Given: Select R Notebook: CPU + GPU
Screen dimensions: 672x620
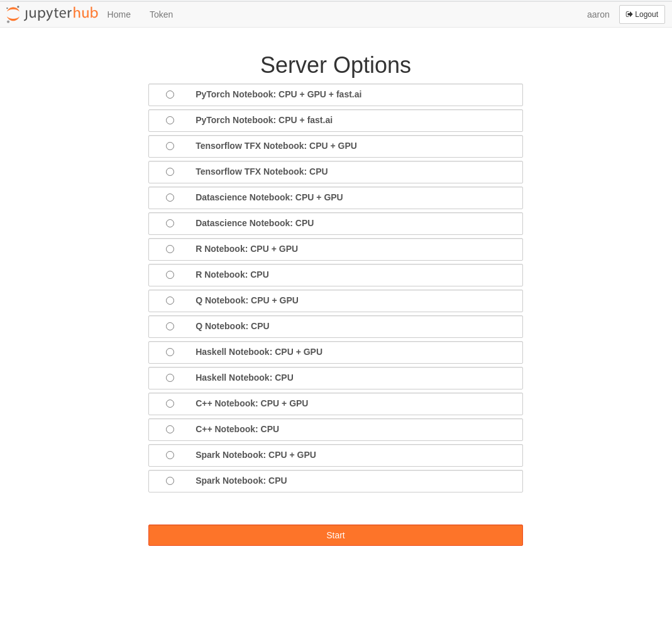Looking at the screenshot, I should (x=170, y=249).
